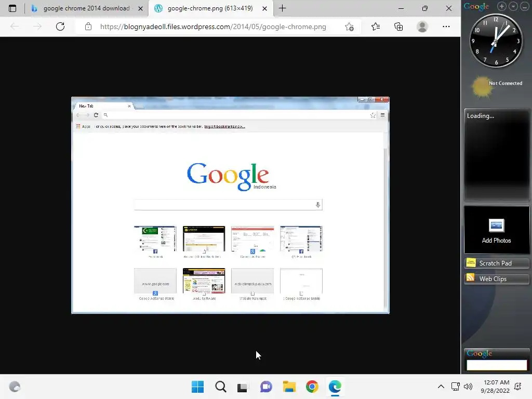Click the Loading gadget panel
The height and width of the screenshot is (399, 532).
click(497, 154)
